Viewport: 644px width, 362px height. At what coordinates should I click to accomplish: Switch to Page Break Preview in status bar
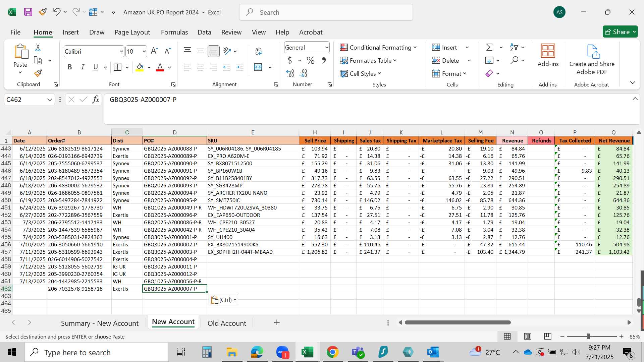(548, 336)
